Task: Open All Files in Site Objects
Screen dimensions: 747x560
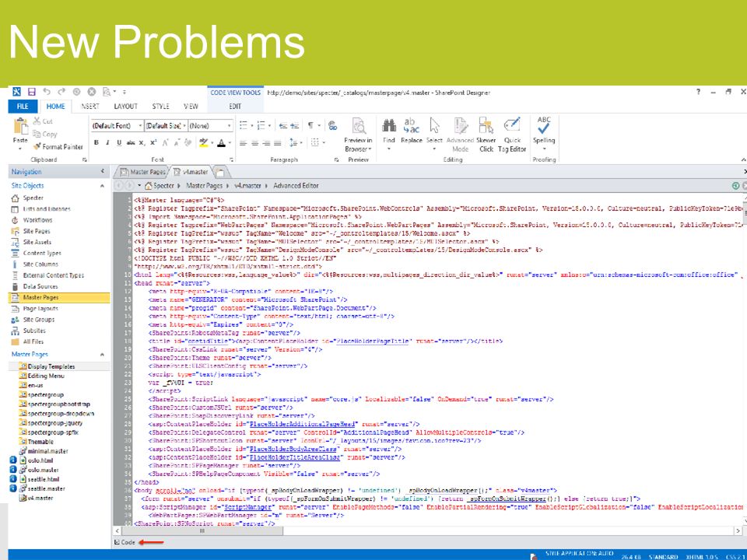Action: pos(33,341)
